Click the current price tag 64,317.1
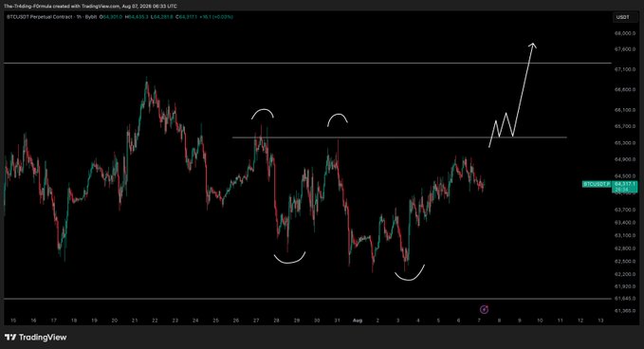644x349 pixels. click(x=625, y=187)
